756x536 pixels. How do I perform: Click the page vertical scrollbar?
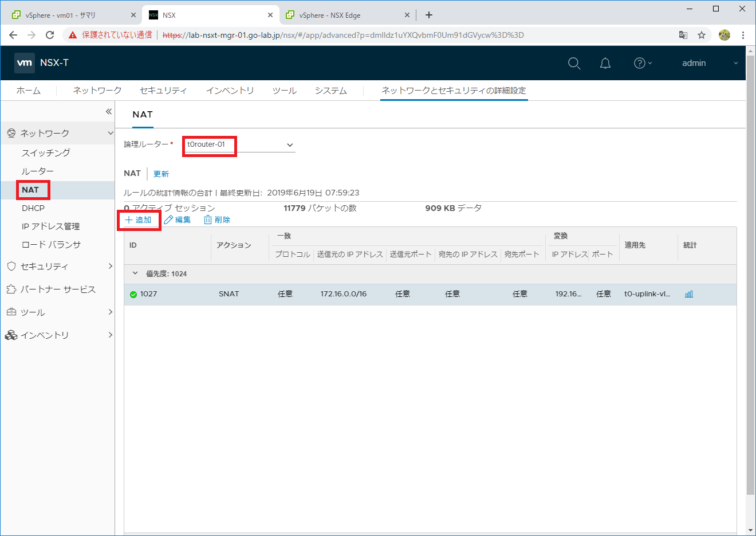(x=750, y=275)
